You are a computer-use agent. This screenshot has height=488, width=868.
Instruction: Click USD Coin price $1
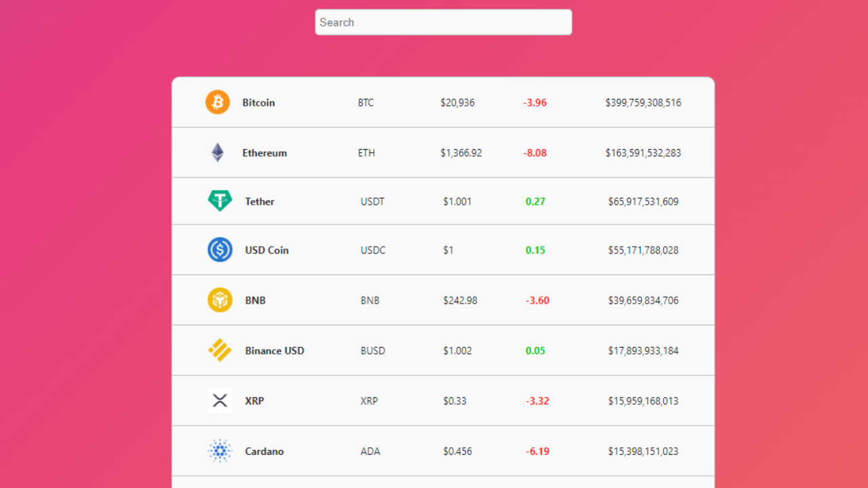click(x=448, y=251)
